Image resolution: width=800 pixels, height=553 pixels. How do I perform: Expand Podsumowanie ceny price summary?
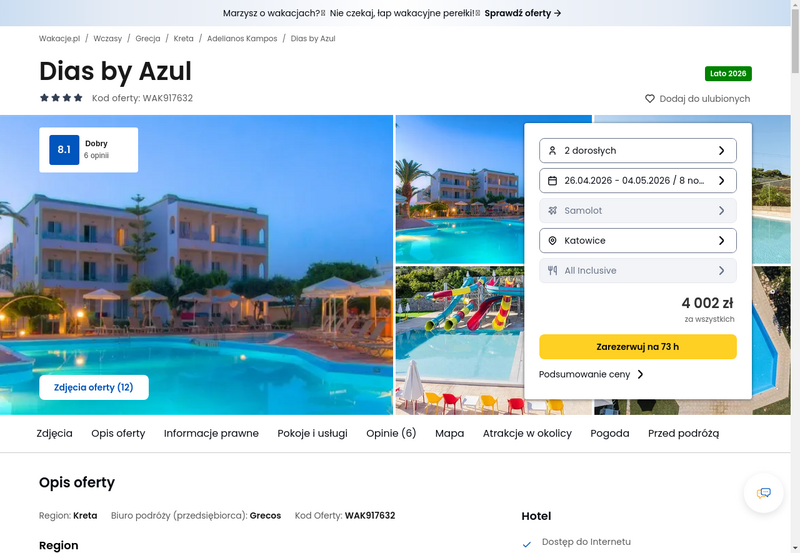[x=591, y=374]
